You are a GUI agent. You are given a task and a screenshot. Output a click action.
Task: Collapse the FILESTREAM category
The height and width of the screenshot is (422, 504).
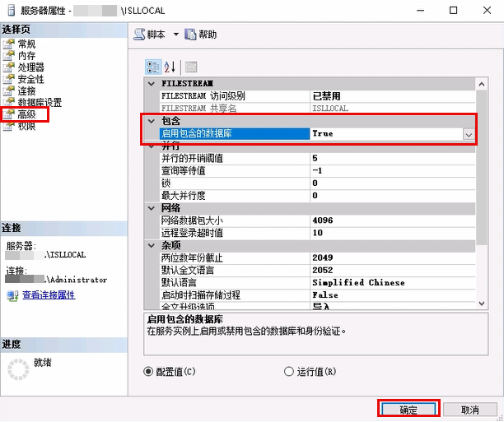tap(151, 84)
